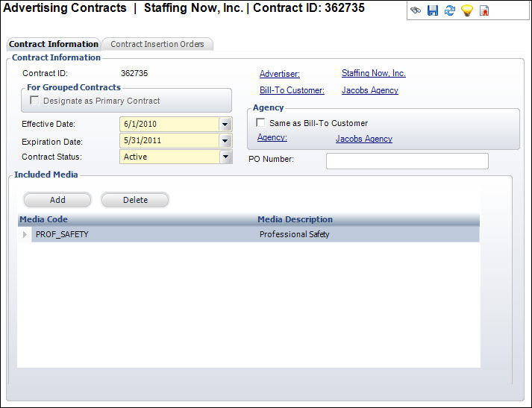Screen dimensions: 532x408
Task: Follow the Bill-To Customer Jacobs Agency link
Action: [369, 90]
